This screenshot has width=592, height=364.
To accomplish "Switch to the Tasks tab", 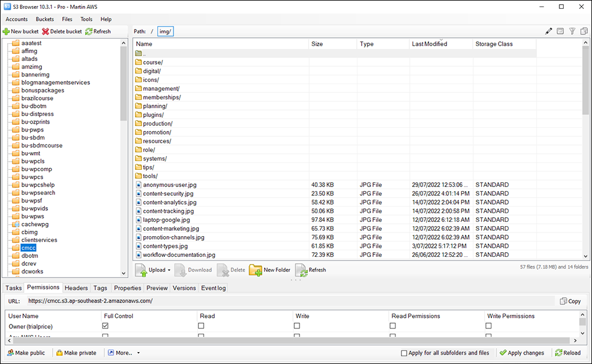I will tap(14, 288).
